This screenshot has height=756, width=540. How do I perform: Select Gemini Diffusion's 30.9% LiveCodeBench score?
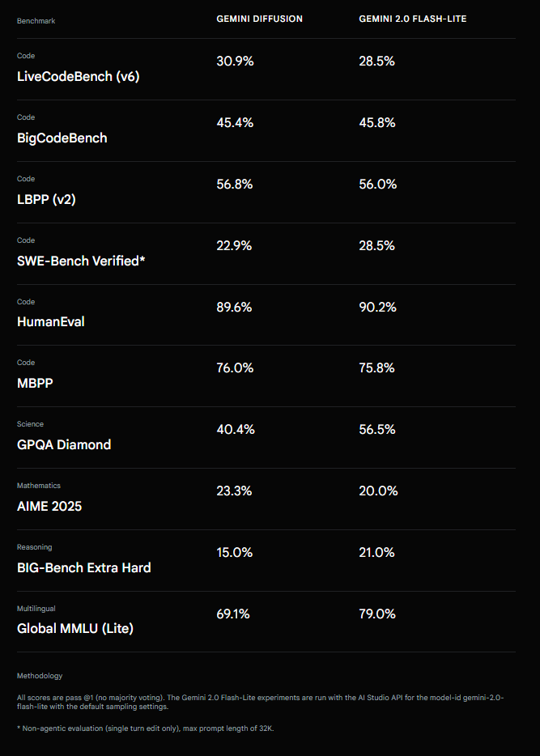click(235, 61)
